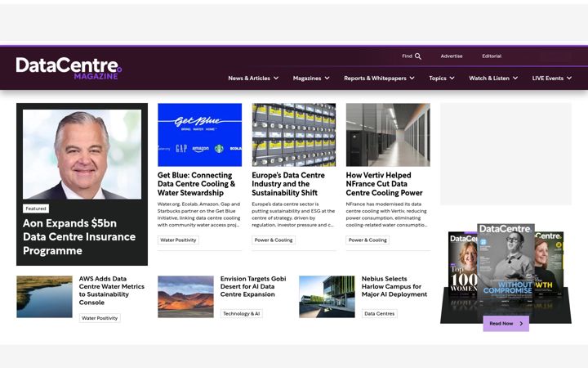
Task: Open the Gobi Desert dunes thumbnail
Action: pos(185,297)
